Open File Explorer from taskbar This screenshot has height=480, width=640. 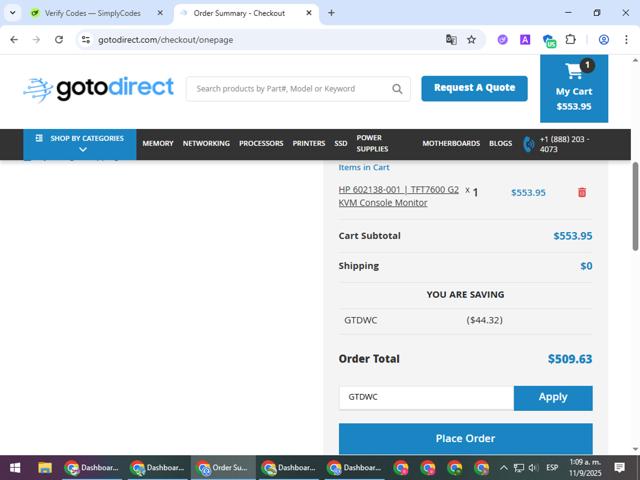coord(45,468)
